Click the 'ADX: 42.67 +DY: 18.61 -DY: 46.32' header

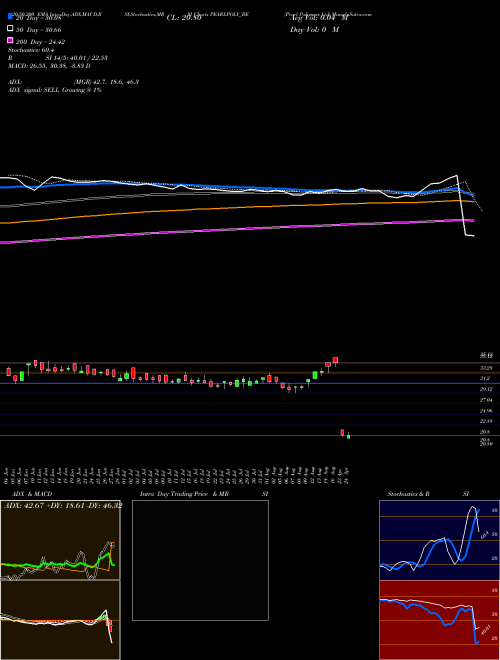click(63, 506)
